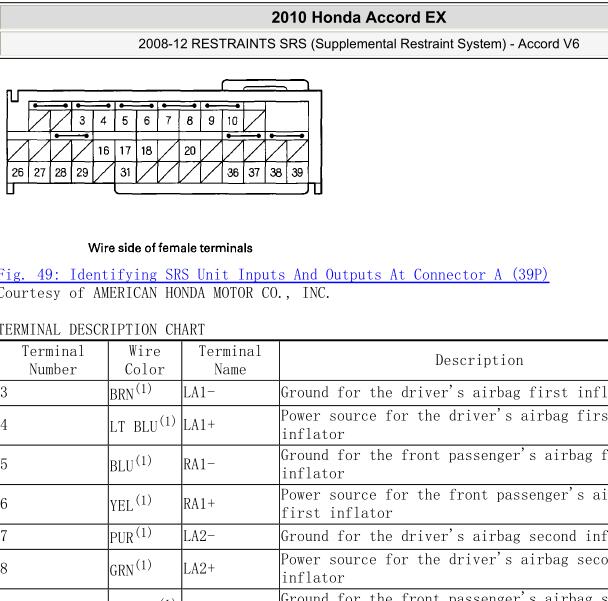Click the '2010 Honda Accord EX' title

(359, 17)
